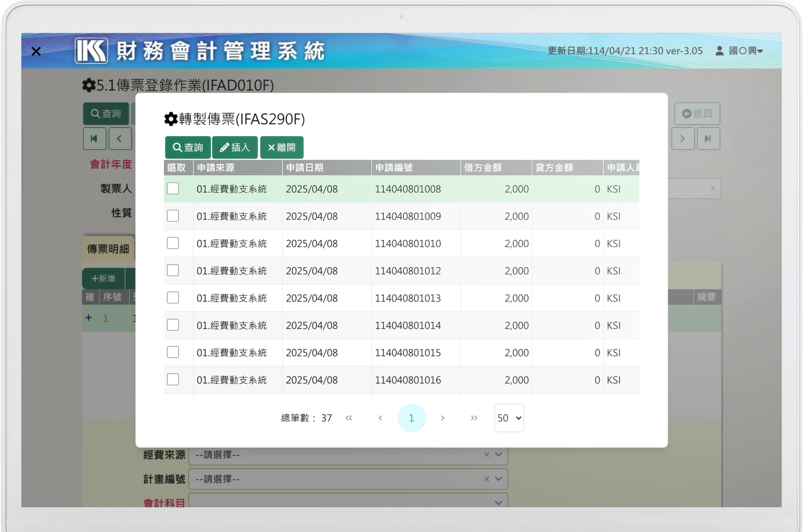The height and width of the screenshot is (532, 803).
Task: Tick checkbox for application 114040801013
Action: pyautogui.click(x=173, y=298)
